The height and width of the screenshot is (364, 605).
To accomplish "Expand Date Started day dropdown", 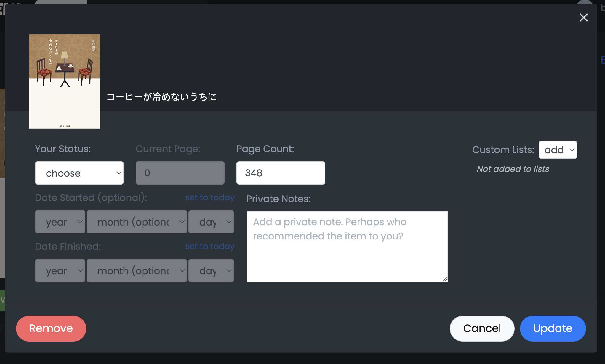I will (211, 222).
